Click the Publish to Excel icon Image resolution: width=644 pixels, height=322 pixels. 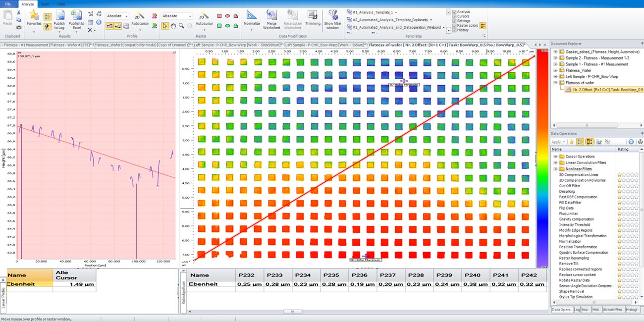(x=77, y=15)
